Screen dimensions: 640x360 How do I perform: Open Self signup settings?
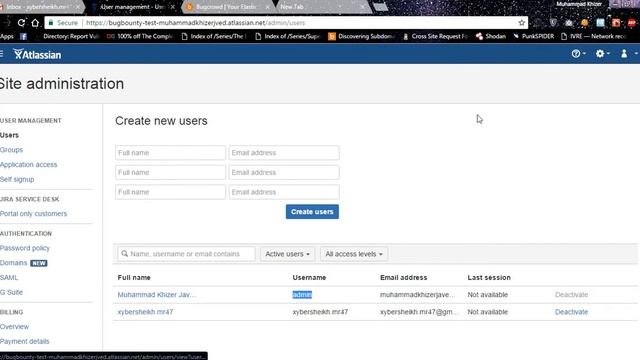(17, 179)
